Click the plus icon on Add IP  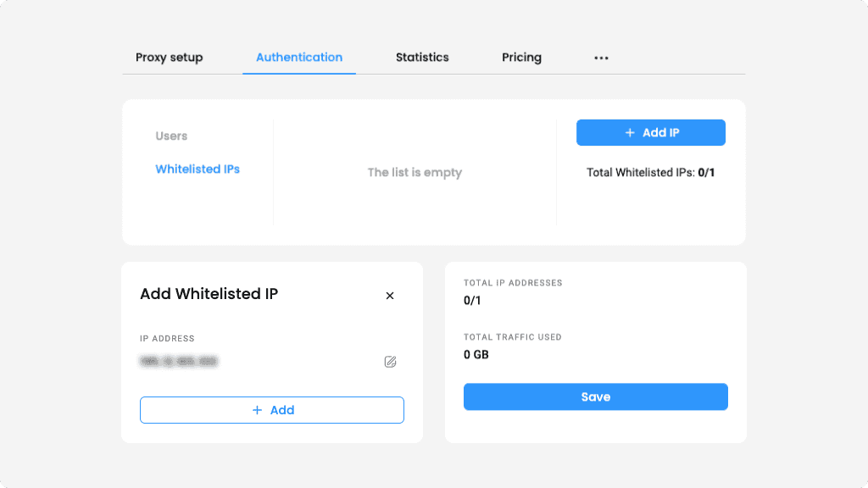[x=630, y=133]
